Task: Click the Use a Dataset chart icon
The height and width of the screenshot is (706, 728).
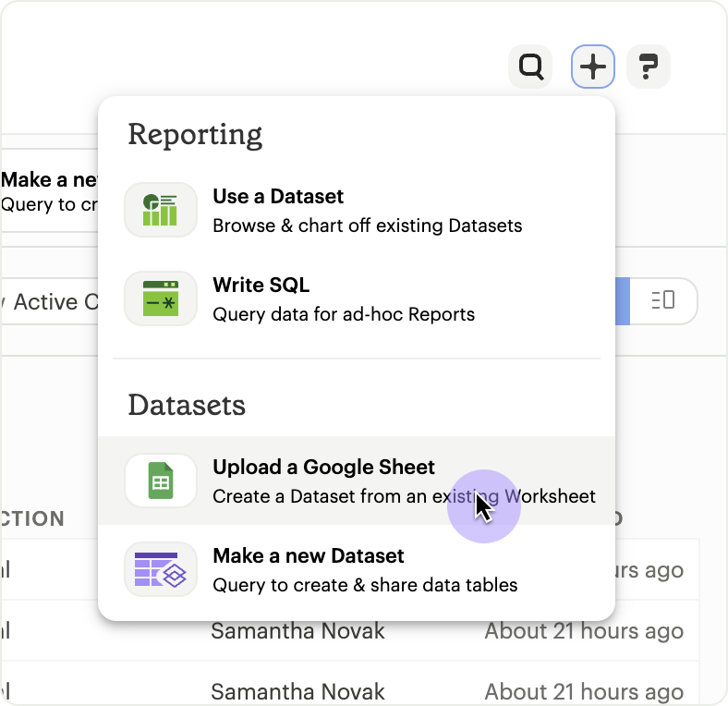Action: (x=161, y=210)
